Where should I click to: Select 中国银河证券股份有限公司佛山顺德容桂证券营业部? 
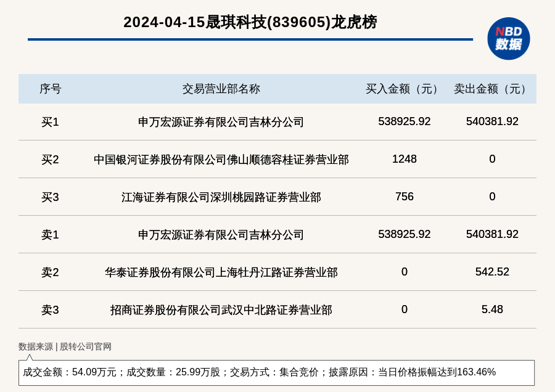(x=221, y=160)
